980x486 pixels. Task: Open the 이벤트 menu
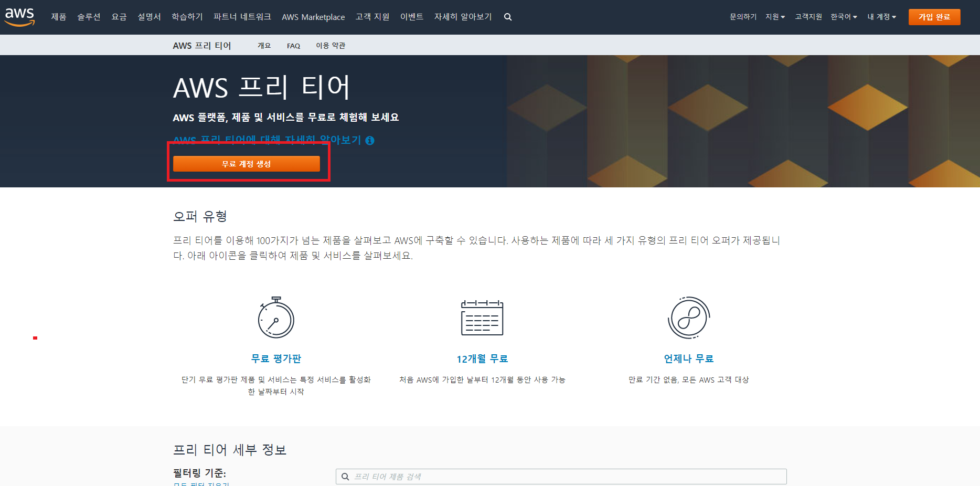412,17
